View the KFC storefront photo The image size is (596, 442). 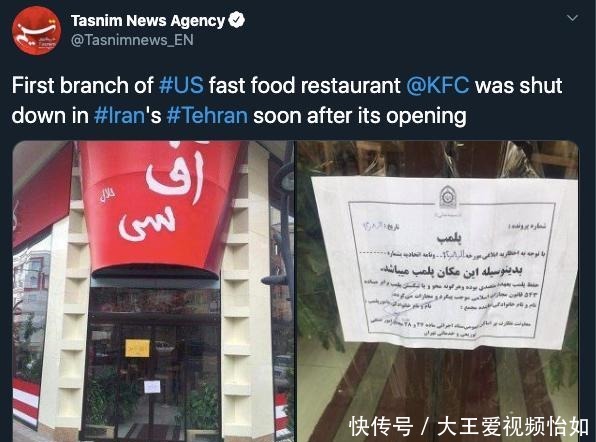pyautogui.click(x=154, y=291)
